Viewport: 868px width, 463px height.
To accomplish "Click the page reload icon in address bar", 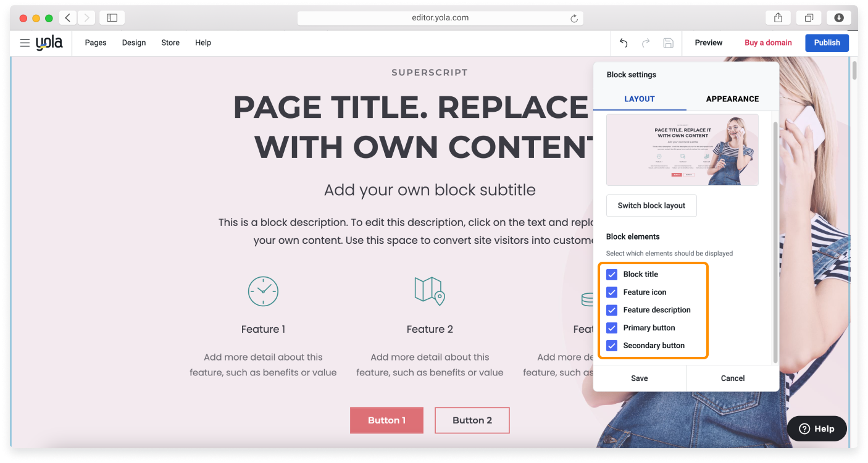I will tap(574, 19).
